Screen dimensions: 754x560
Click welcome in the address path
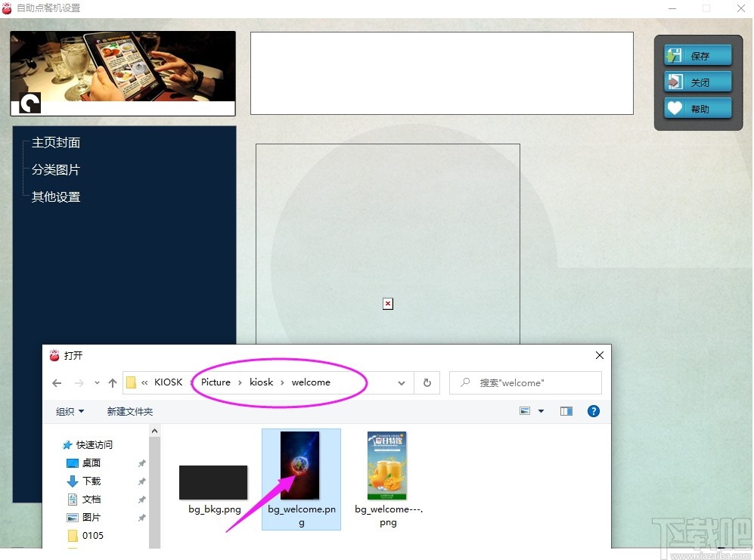311,382
